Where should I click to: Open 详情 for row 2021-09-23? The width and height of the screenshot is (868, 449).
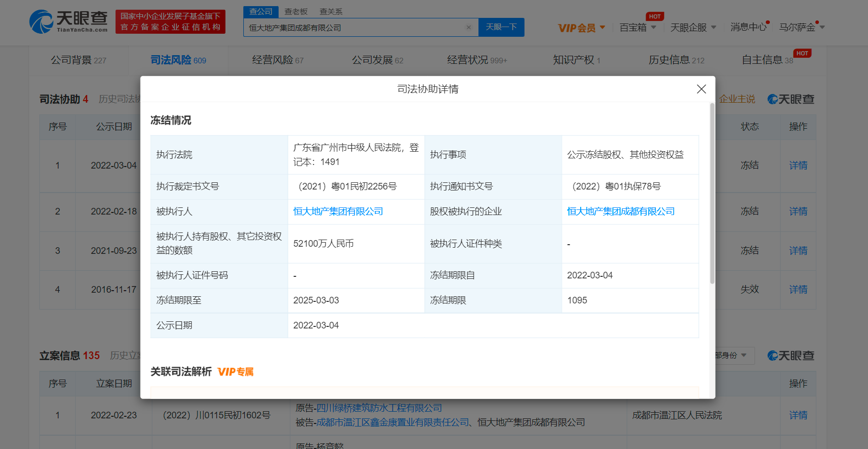point(798,251)
